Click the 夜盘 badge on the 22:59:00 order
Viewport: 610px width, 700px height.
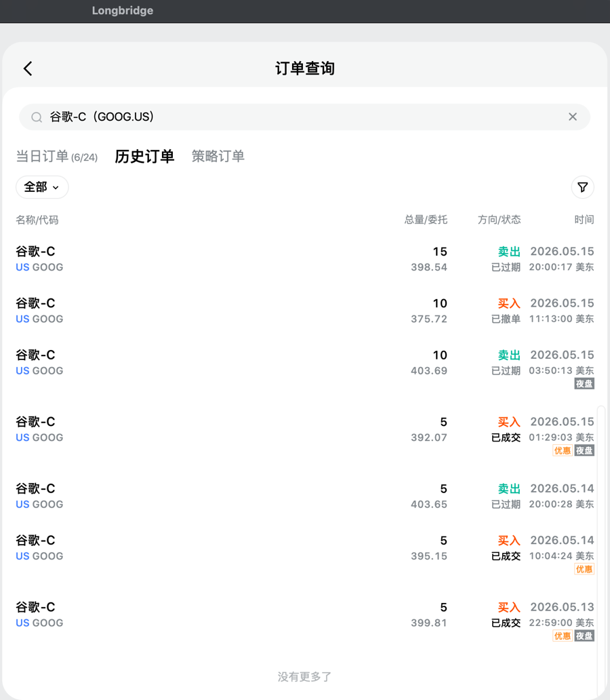[584, 636]
